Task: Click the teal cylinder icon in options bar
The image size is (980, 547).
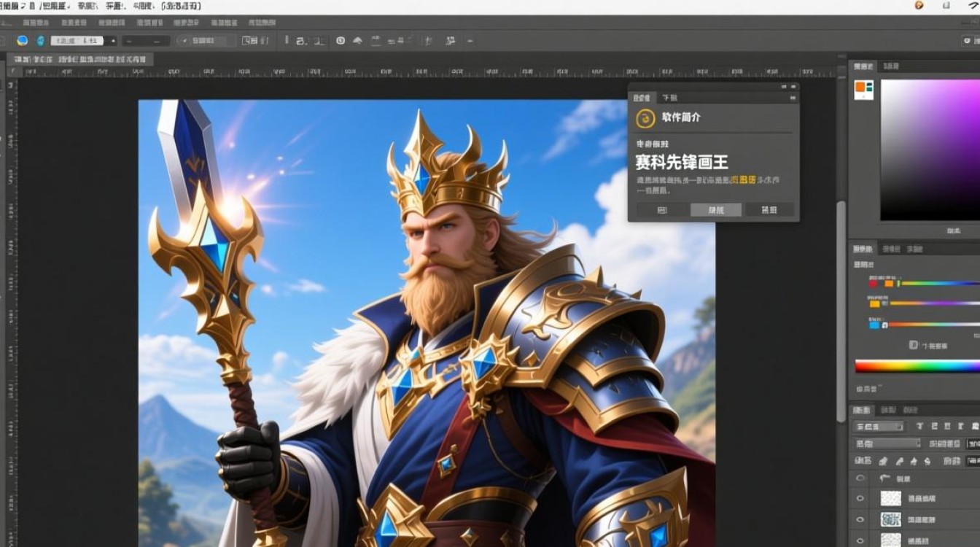Action: [41, 41]
